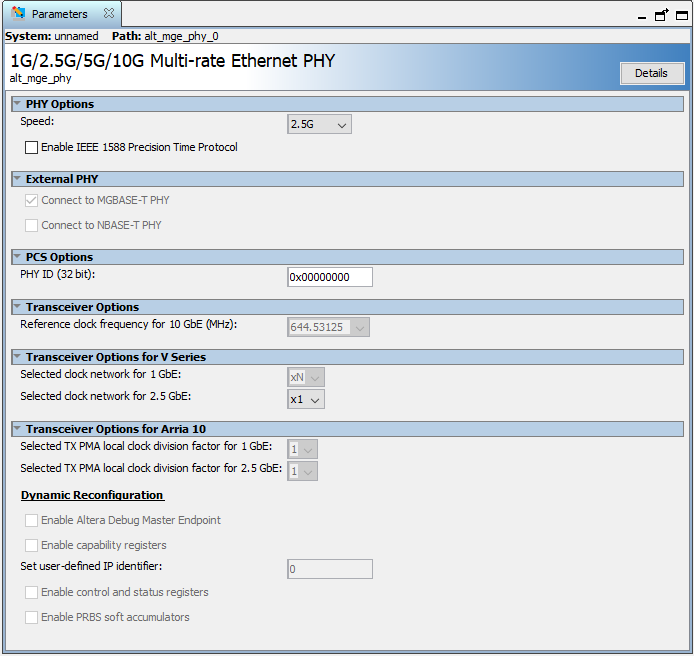
Task: Collapse the Transceiver Options section
Action: click(x=17, y=307)
